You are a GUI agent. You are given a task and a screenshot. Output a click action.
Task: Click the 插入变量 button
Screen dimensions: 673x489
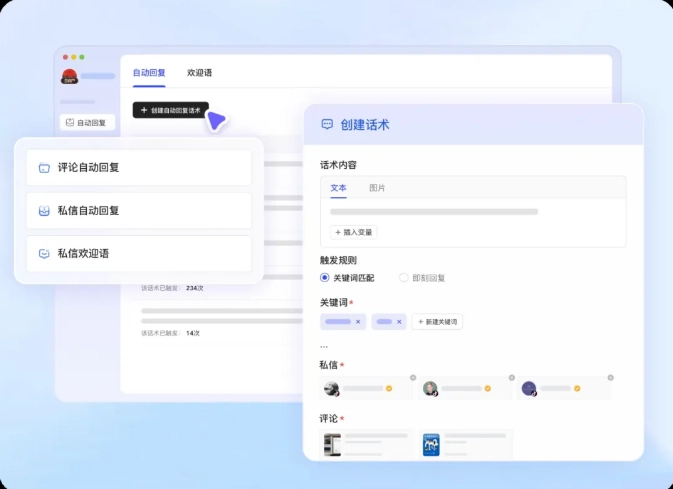tap(353, 232)
